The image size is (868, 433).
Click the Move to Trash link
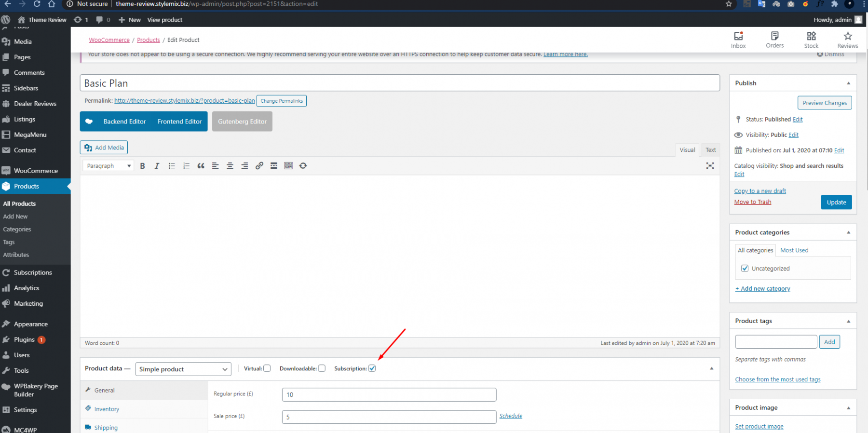(x=752, y=202)
